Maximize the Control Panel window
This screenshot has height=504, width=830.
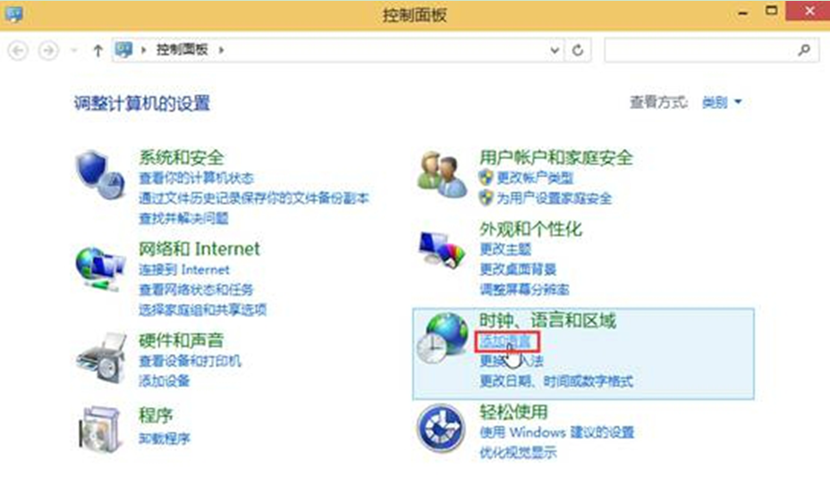(772, 11)
